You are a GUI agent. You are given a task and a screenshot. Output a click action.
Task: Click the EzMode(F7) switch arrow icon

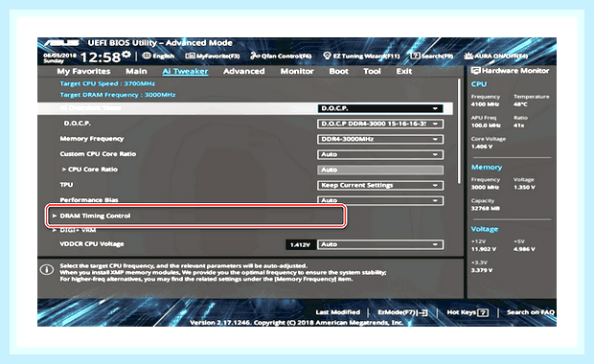click(422, 312)
